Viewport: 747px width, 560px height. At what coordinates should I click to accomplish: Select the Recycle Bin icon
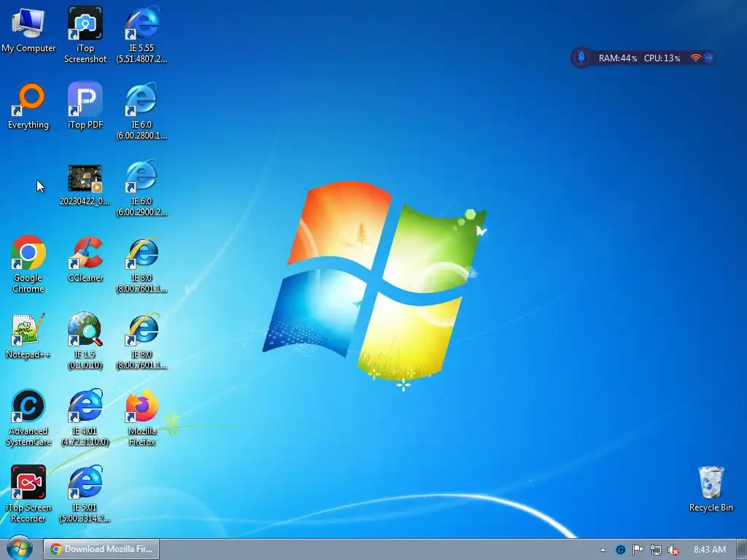coord(711,489)
